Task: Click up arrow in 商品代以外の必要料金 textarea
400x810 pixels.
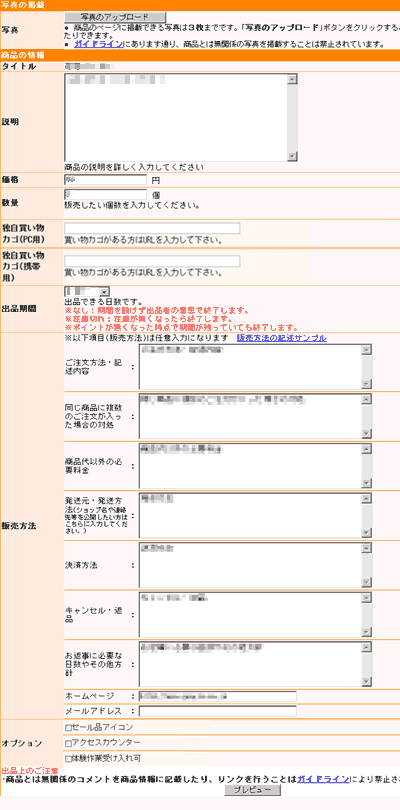Action: pyautogui.click(x=367, y=449)
